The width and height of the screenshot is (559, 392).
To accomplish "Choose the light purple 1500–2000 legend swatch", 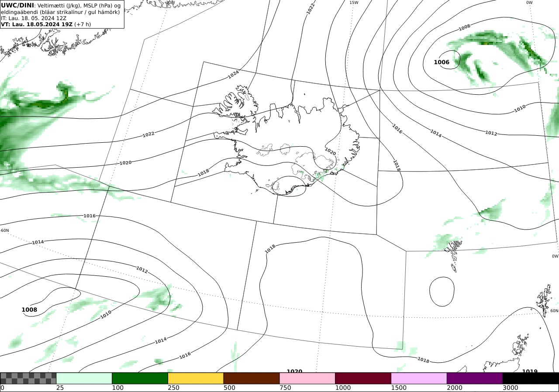I will point(419,378).
